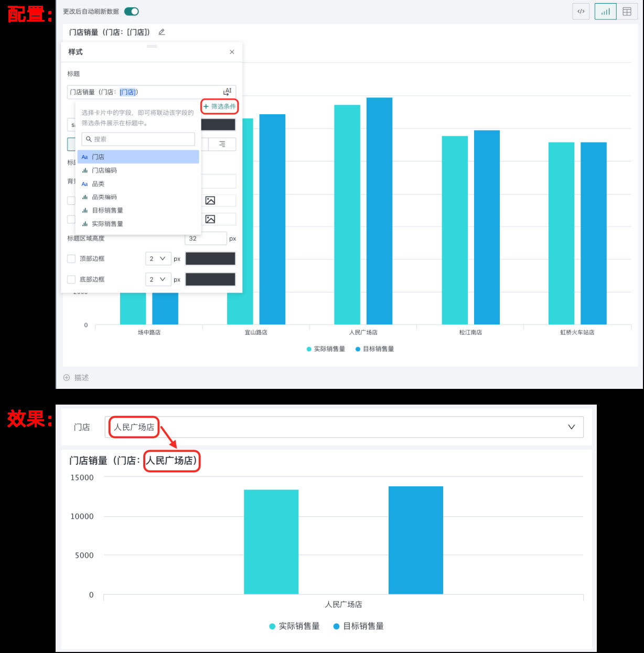The image size is (644, 653).
Task: Switch to chart view icon
Action: (605, 12)
